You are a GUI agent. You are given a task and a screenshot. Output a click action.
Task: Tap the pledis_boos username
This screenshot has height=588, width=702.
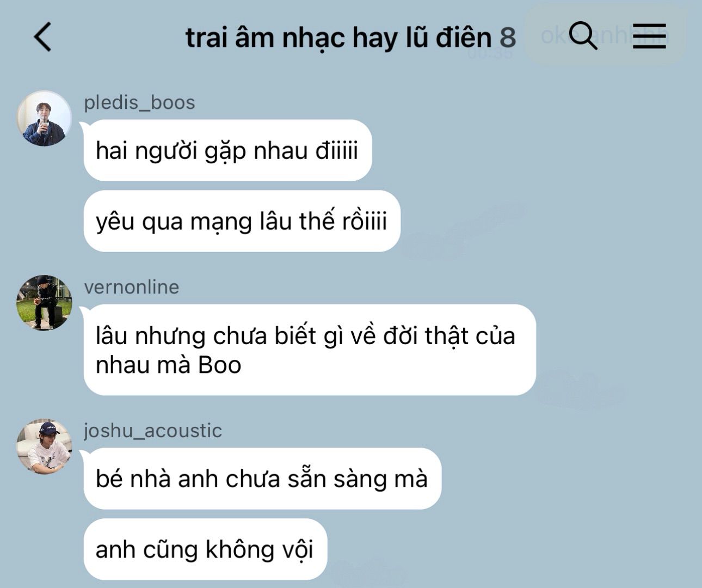click(139, 102)
